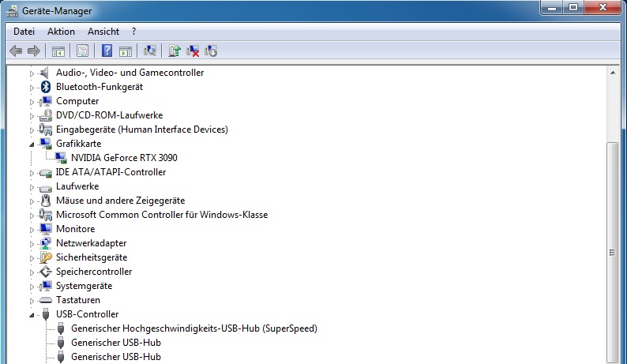Click the Computer category icon

46,101
